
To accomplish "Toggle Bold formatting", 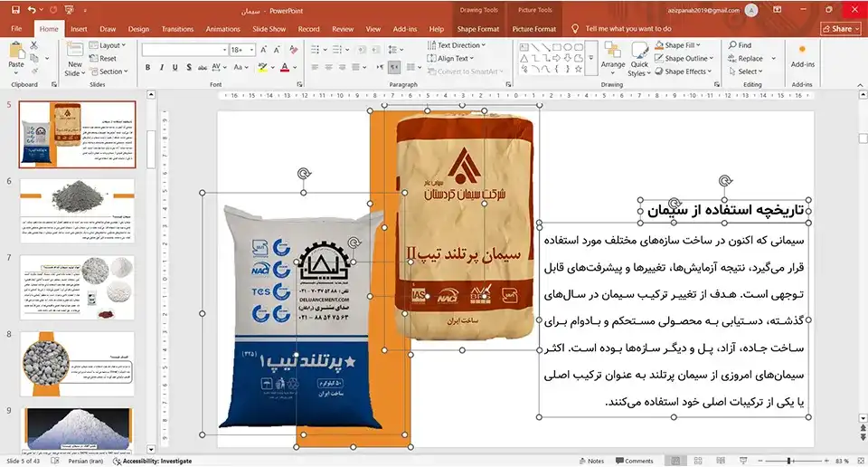I will [x=147, y=67].
